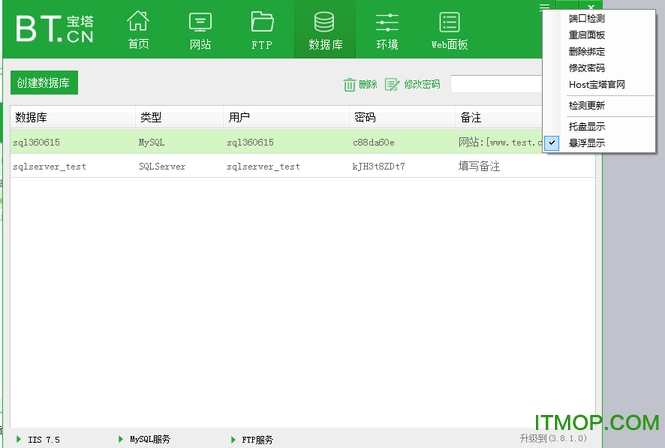This screenshot has height=448, width=665.
Task: Expand the MySQL服务 status arrow
Action: pos(120,439)
